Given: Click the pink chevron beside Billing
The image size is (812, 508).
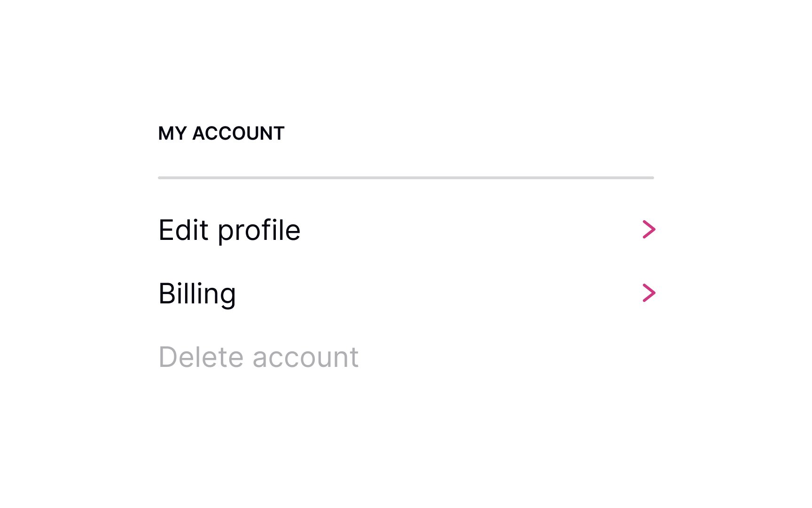Looking at the screenshot, I should pos(649,293).
